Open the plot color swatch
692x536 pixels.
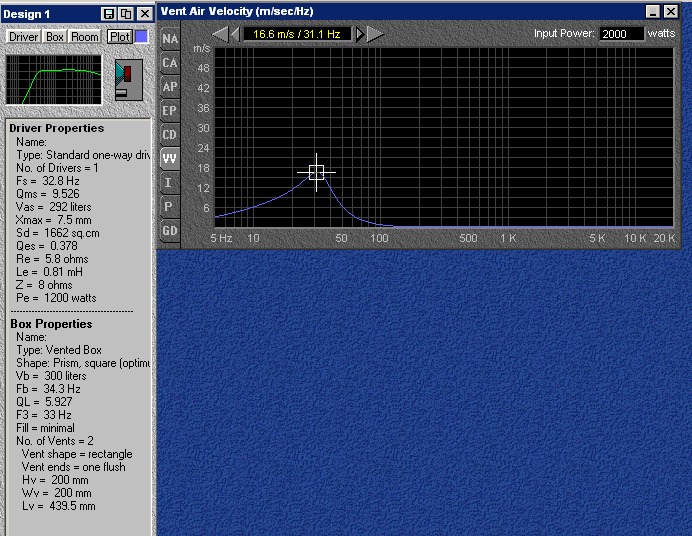click(141, 37)
